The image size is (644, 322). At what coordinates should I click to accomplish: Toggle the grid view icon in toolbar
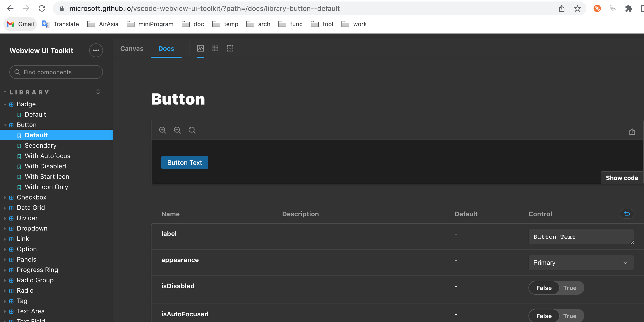pos(215,49)
